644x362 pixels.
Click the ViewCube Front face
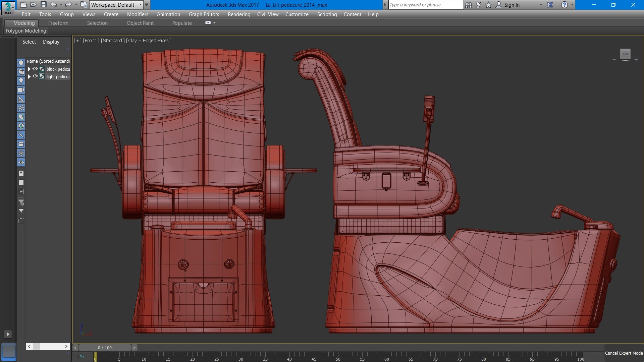[625, 54]
